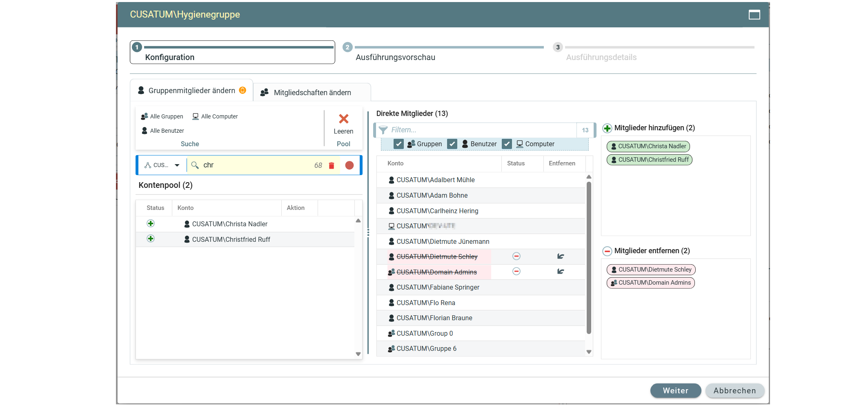Uncheck the Benutzer filter checkbox
868x408 pixels.
452,144
